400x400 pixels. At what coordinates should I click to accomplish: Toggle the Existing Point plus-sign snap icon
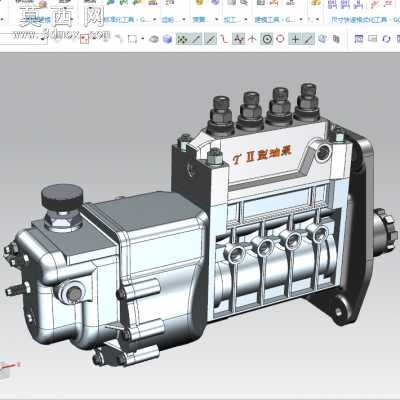pos(295,39)
